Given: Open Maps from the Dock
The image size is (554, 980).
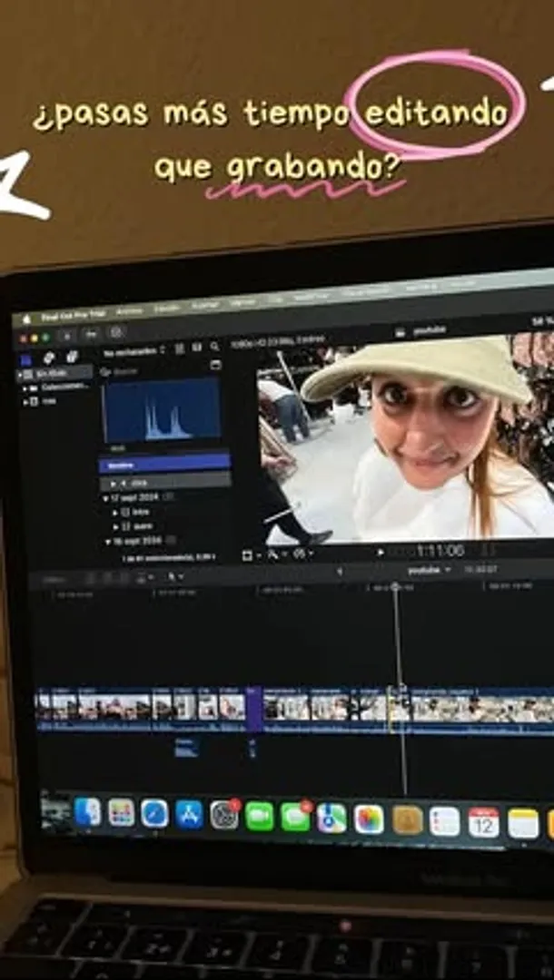Looking at the screenshot, I should [x=331, y=818].
